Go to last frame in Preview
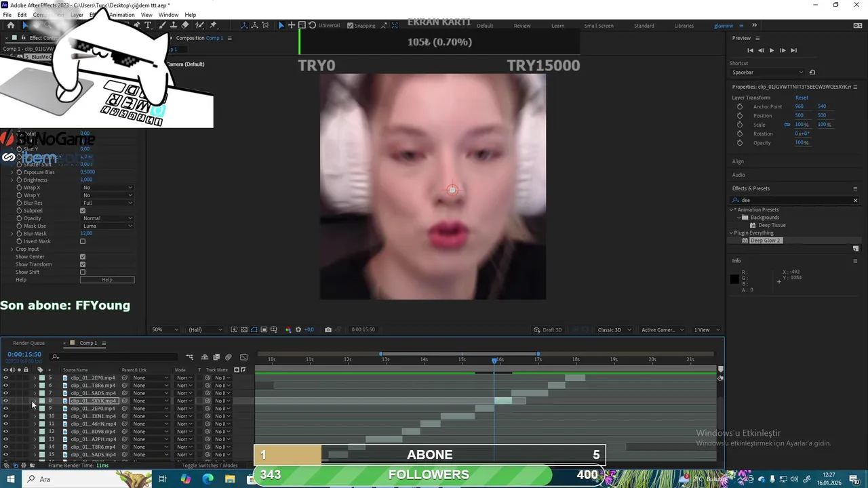 tap(793, 50)
